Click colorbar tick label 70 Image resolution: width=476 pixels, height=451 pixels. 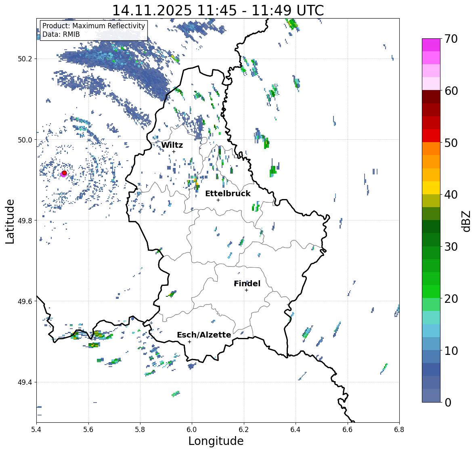click(451, 39)
